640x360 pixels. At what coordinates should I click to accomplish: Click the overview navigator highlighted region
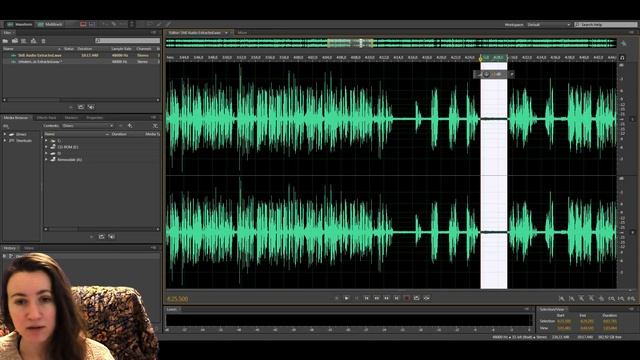click(350, 42)
